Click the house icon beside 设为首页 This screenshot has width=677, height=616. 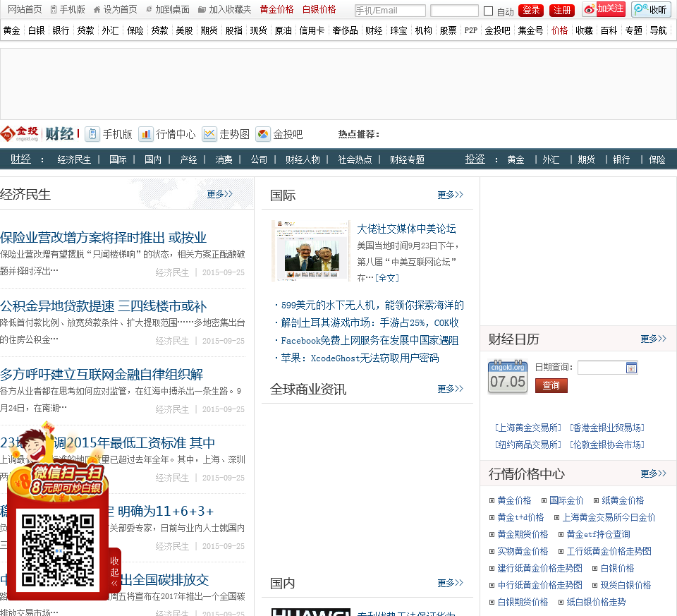point(97,9)
